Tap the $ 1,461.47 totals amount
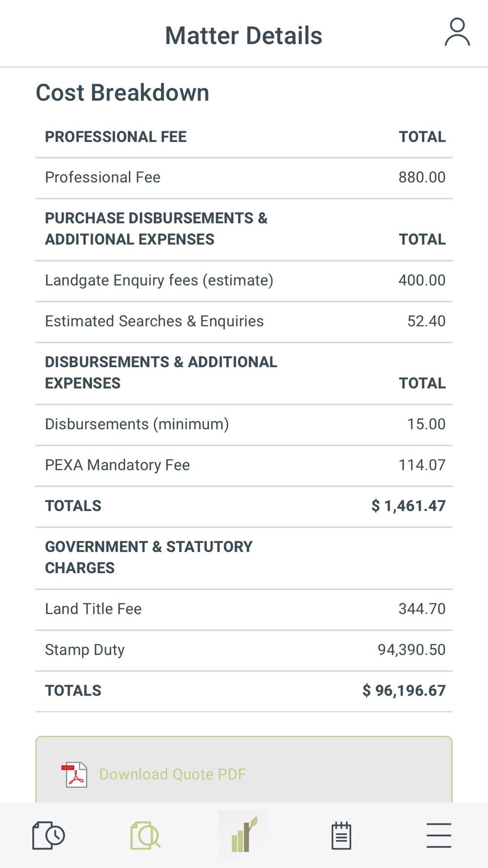Screen dimensions: 488x868 [408, 506]
